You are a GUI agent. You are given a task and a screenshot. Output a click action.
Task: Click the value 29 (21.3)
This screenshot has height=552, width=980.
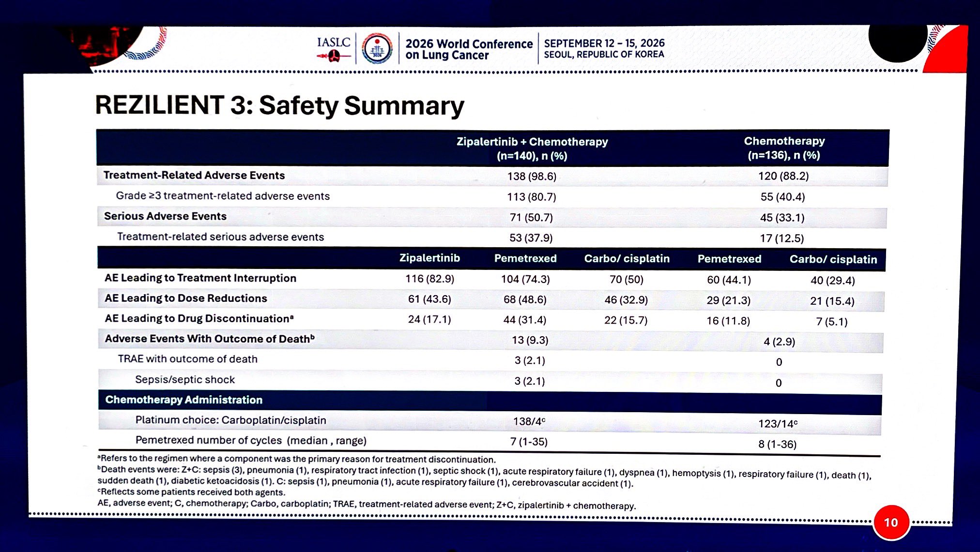(x=728, y=300)
